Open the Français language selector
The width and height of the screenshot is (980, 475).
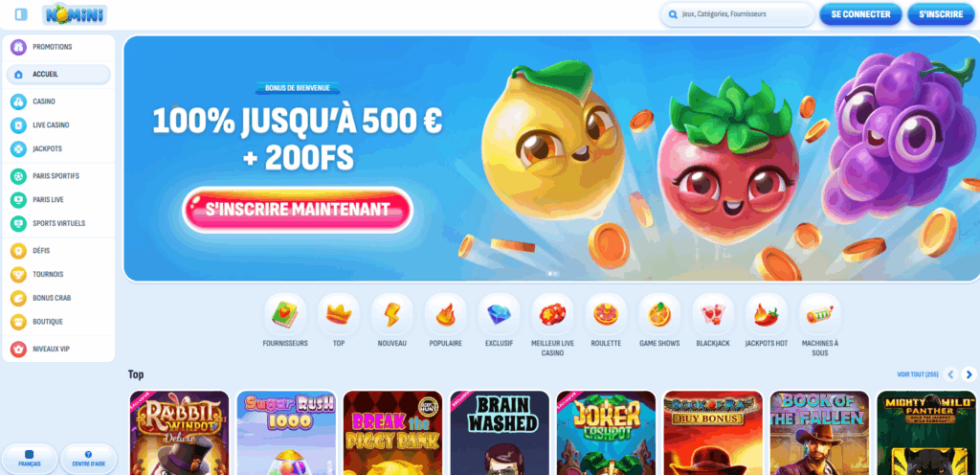(x=30, y=459)
